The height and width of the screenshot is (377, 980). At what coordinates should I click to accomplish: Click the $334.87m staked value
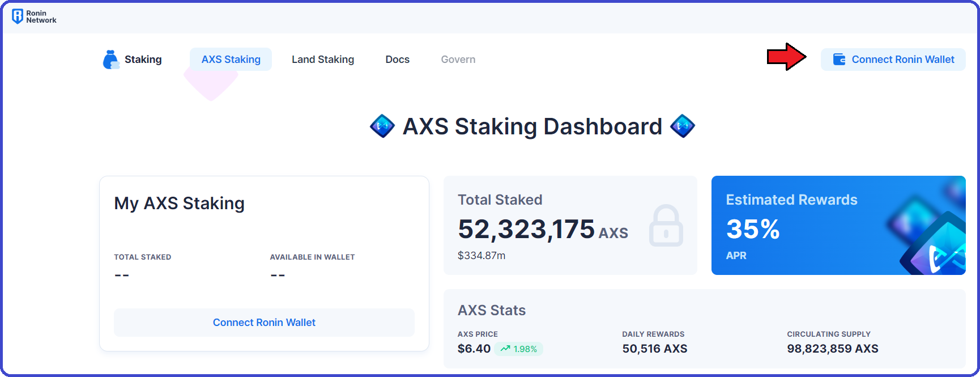click(482, 256)
